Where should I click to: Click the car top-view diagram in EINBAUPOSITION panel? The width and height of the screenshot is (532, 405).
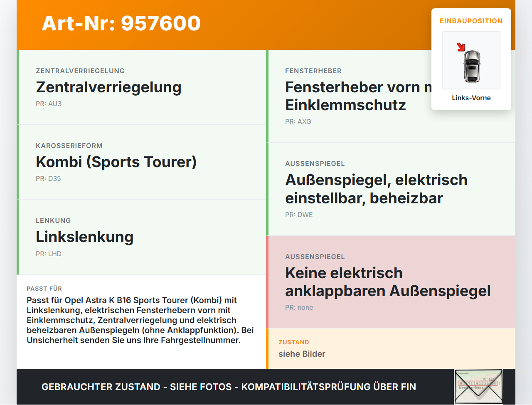(471, 60)
